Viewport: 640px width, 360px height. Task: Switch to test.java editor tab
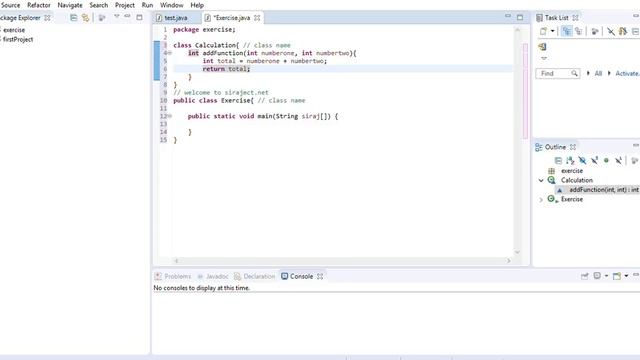(176, 18)
